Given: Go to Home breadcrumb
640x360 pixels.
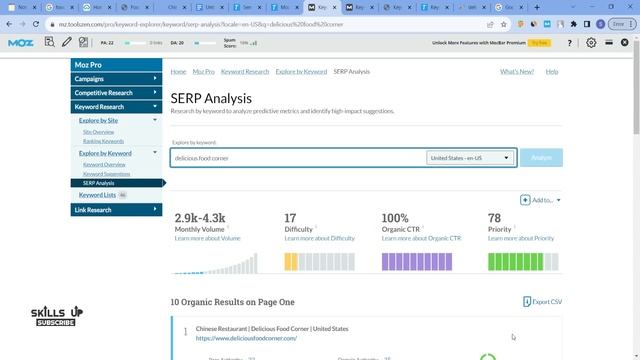Looking at the screenshot, I should tap(178, 71).
